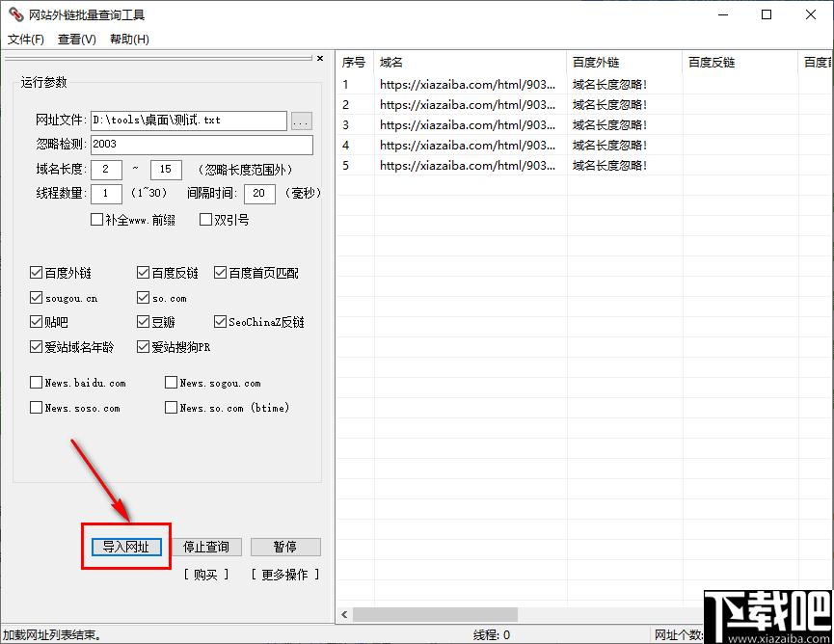Uncheck the 百度外链 checkbox

[37, 272]
